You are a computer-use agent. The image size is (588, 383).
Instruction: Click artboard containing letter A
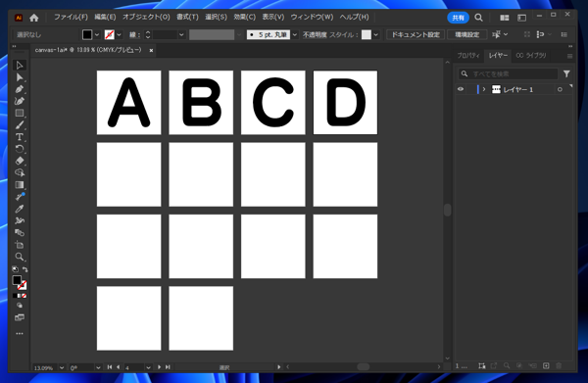pos(129,102)
